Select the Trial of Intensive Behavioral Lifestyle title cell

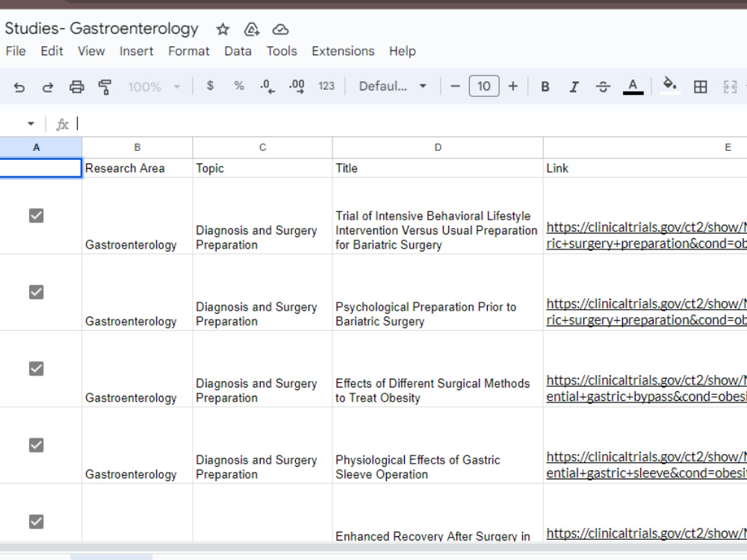(438, 216)
